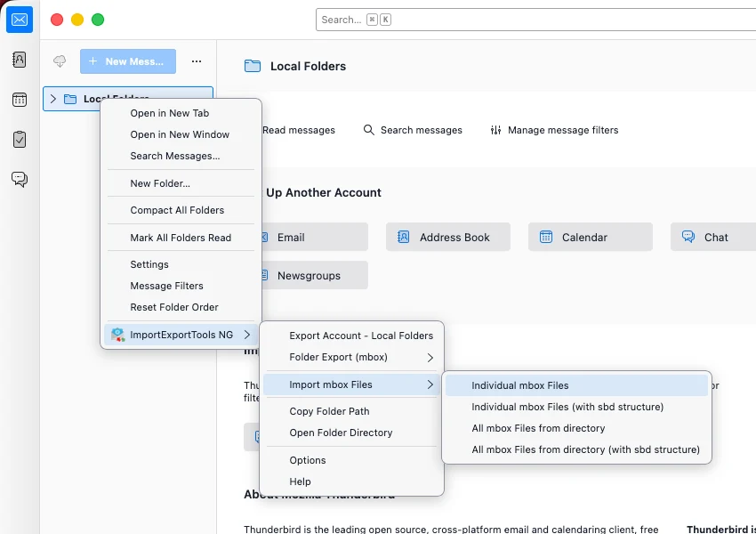Click the Chat button icon
The width and height of the screenshot is (756, 534).
point(688,237)
